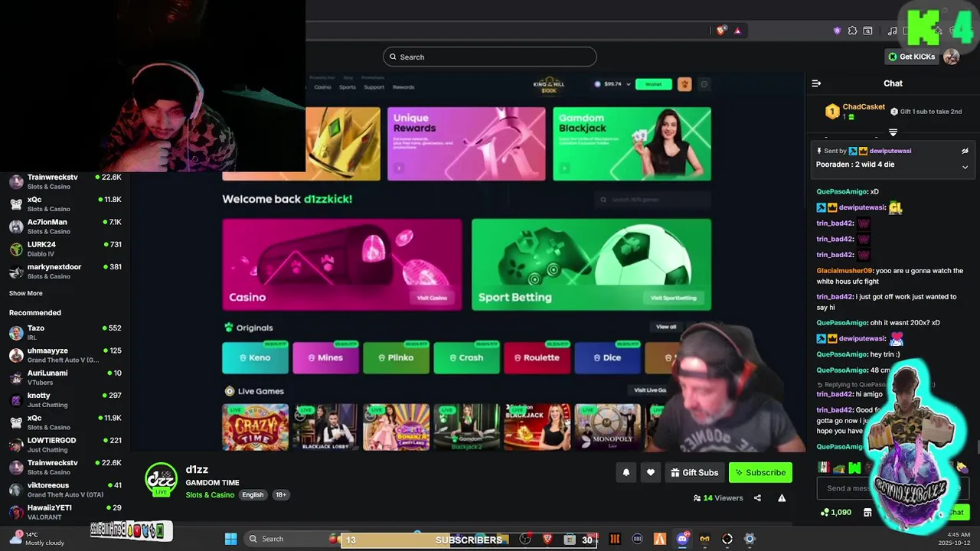Click the English language tag
The width and height of the screenshot is (980, 551).
point(253,495)
